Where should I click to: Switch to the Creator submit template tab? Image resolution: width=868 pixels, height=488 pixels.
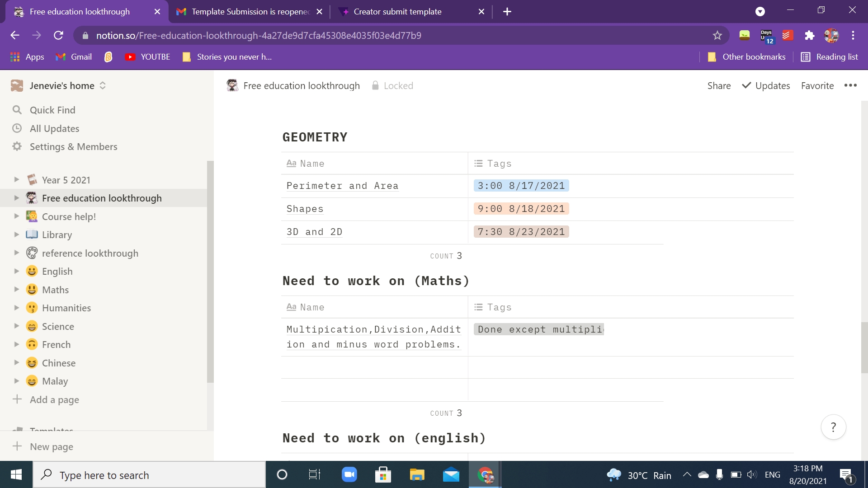[x=398, y=12]
